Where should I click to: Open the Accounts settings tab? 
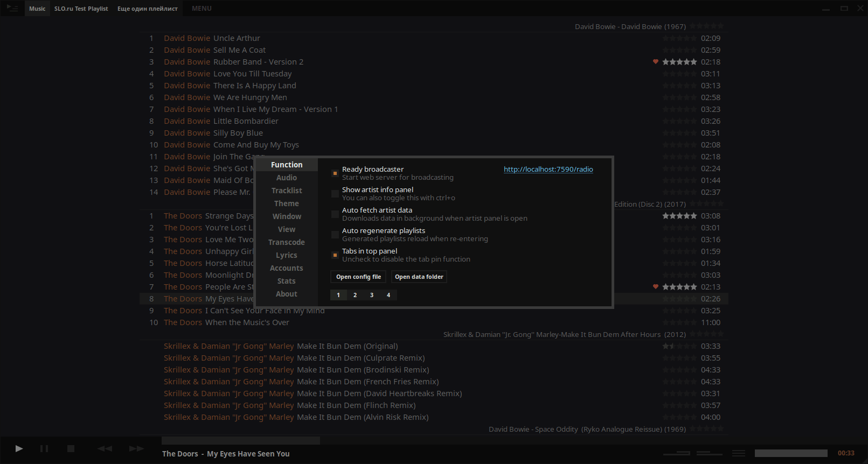tap(287, 268)
